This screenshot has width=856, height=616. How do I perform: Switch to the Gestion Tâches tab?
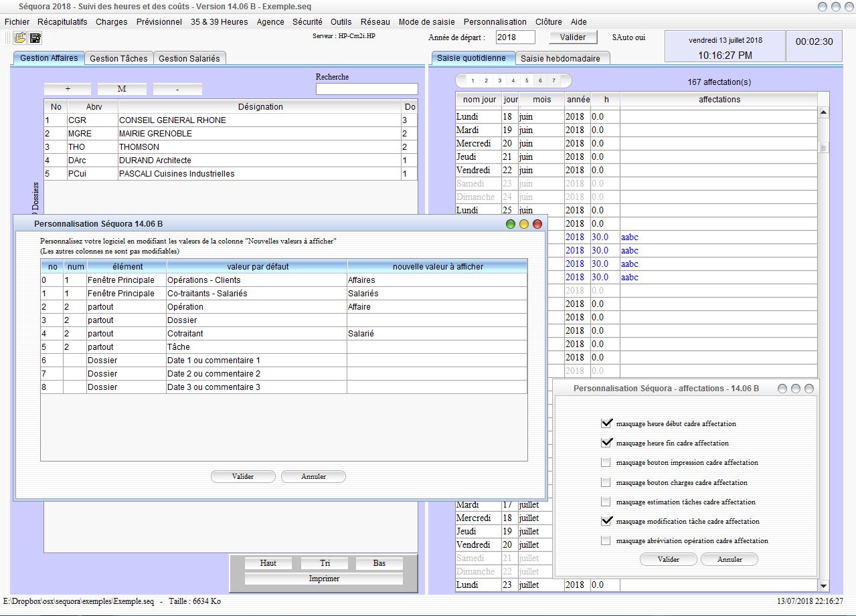tap(118, 58)
